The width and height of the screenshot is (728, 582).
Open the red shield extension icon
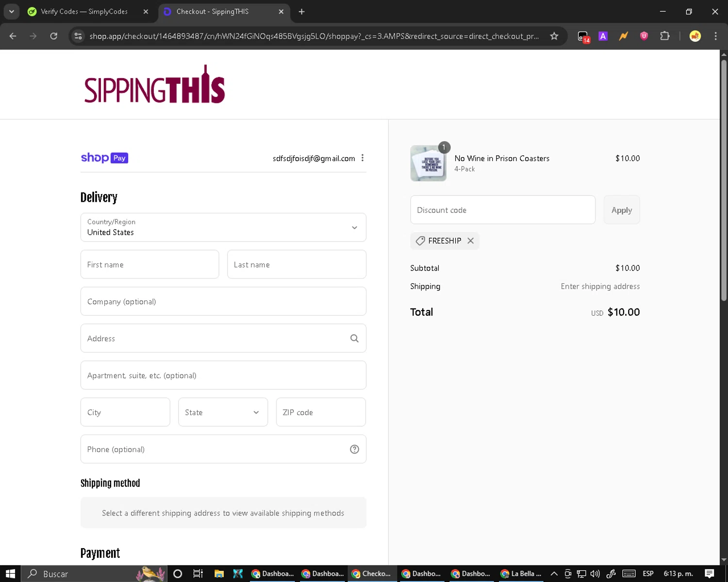(644, 36)
